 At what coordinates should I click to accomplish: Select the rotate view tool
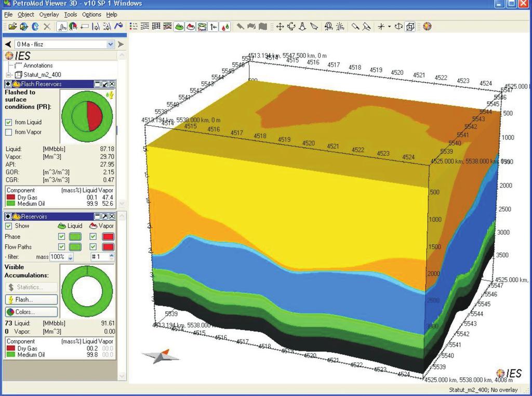point(291,27)
